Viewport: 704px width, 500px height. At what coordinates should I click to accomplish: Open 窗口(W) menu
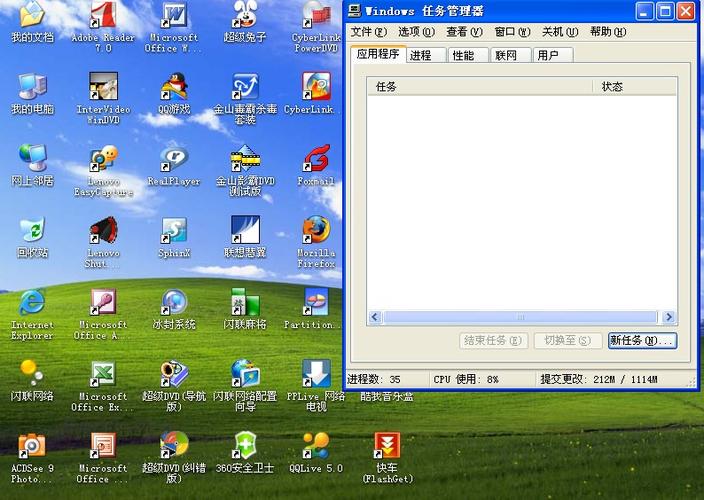coord(512,32)
